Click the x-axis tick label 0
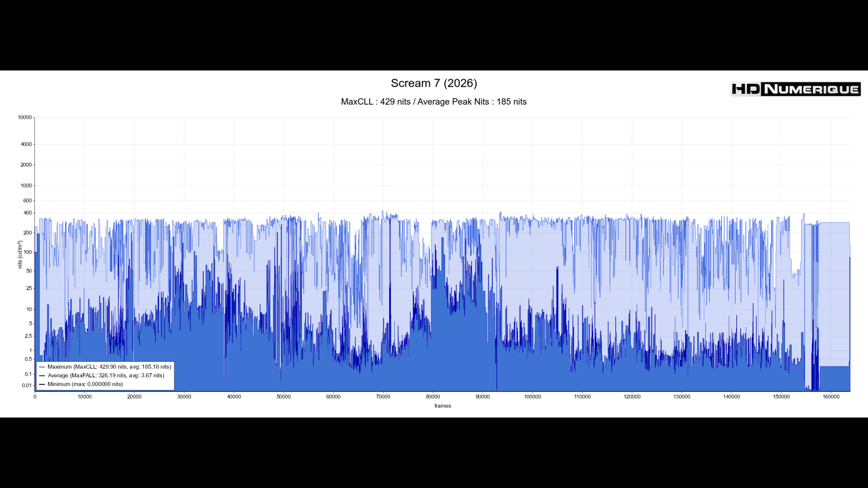The width and height of the screenshot is (868, 488). pyautogui.click(x=35, y=397)
